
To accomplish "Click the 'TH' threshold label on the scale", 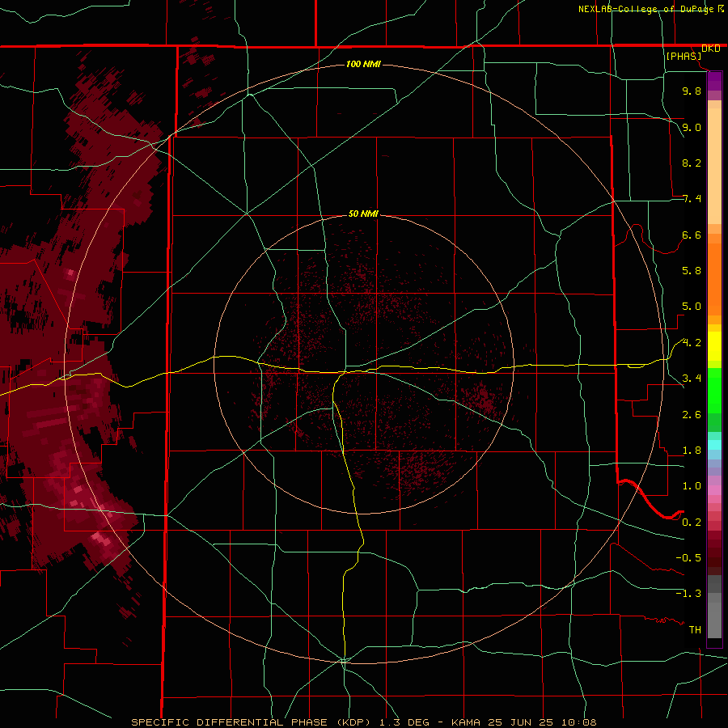I will click(x=695, y=630).
